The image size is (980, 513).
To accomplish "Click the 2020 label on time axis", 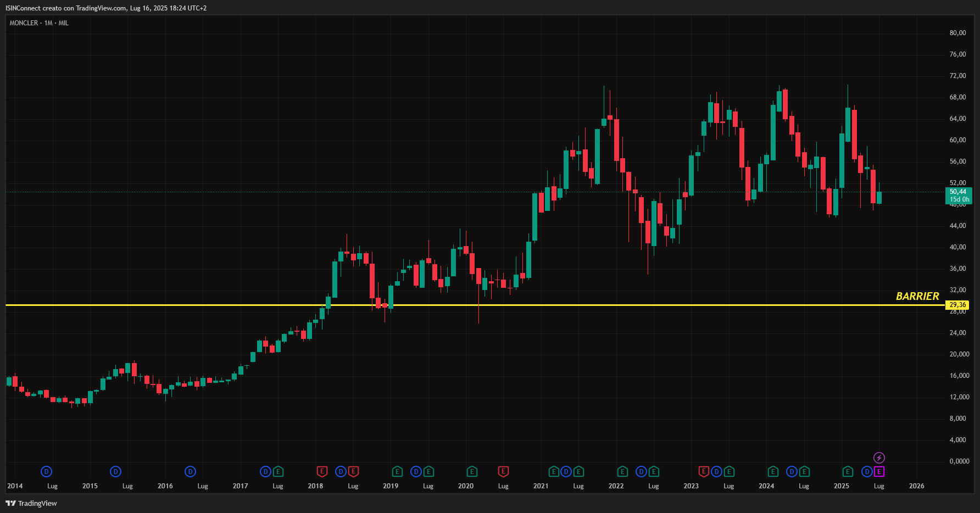I will [466, 486].
